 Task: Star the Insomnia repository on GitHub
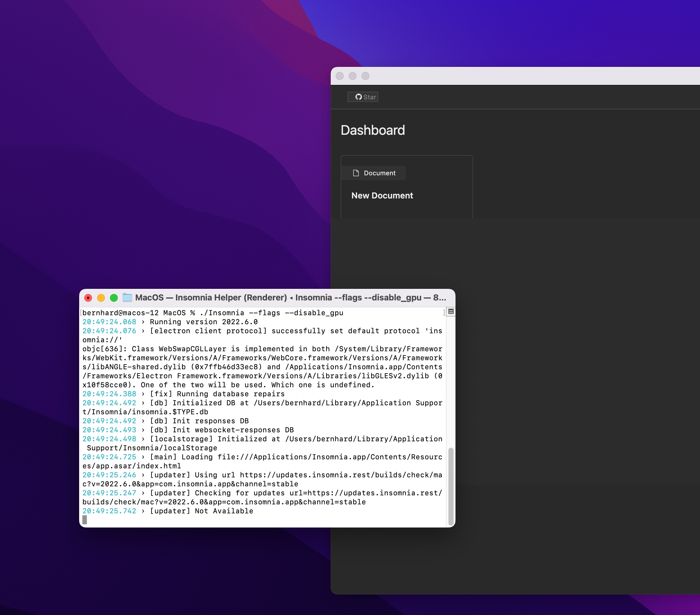(363, 97)
